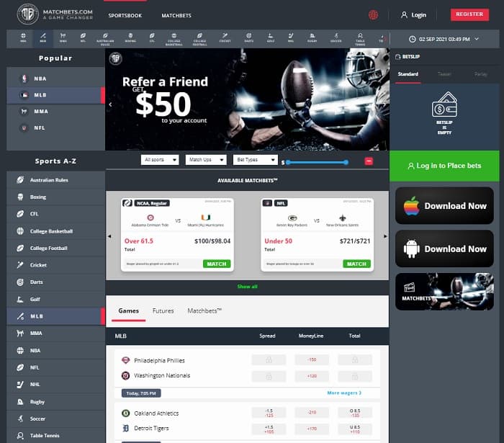Switch to the Matchbets™ tab
This screenshot has height=443, width=504.
tap(204, 311)
